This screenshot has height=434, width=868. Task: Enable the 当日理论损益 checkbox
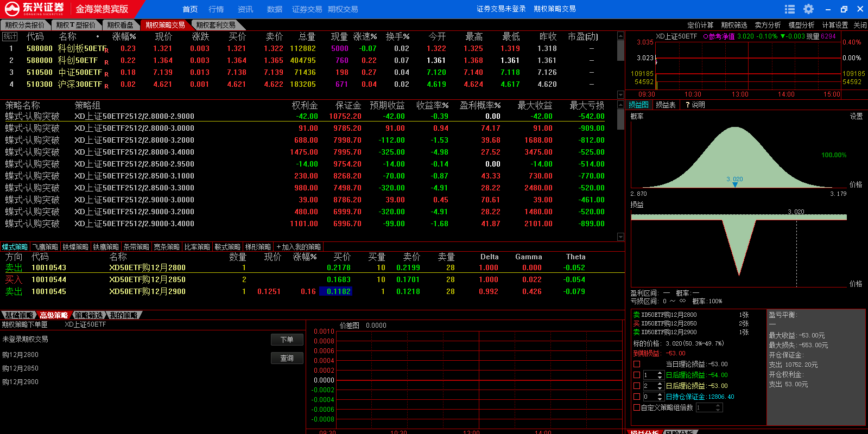(637, 365)
